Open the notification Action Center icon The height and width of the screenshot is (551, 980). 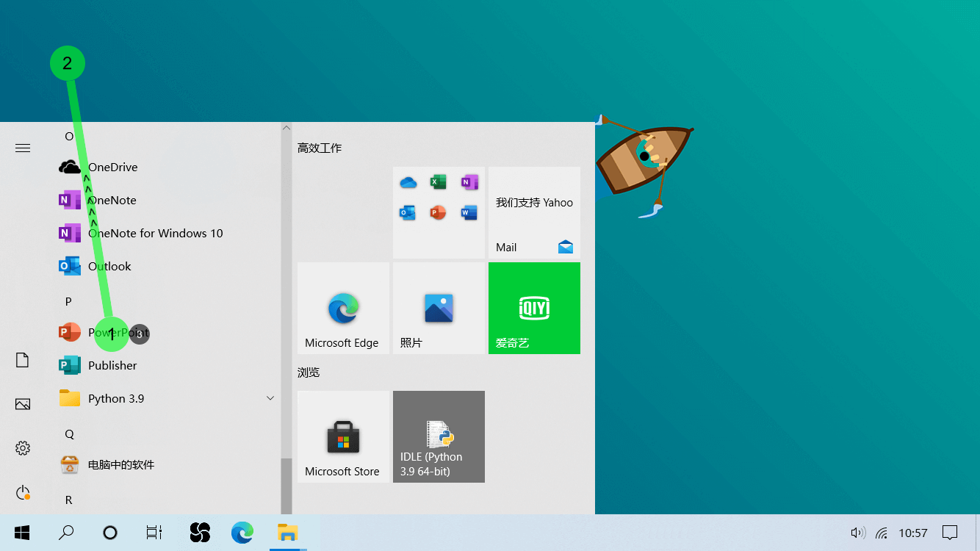click(950, 533)
